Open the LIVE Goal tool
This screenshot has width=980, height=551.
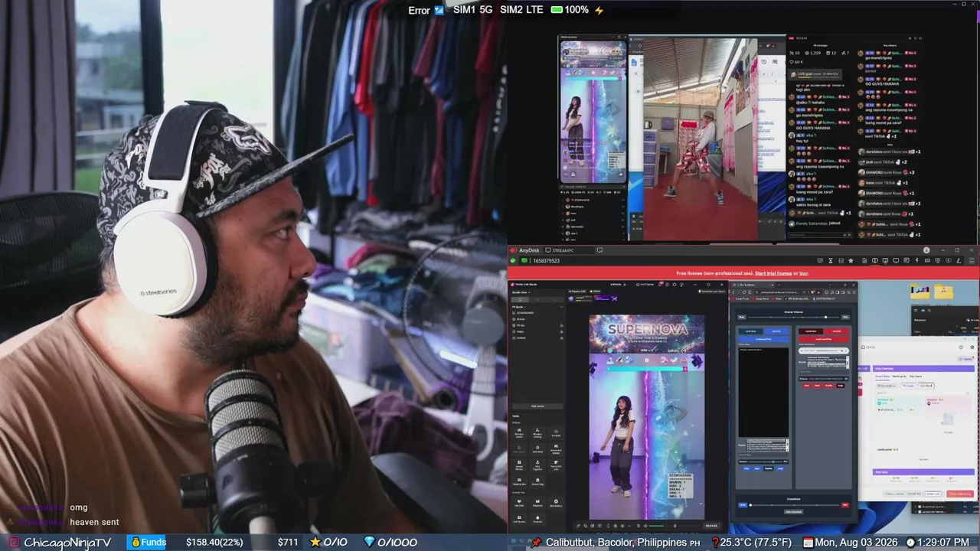(537, 448)
